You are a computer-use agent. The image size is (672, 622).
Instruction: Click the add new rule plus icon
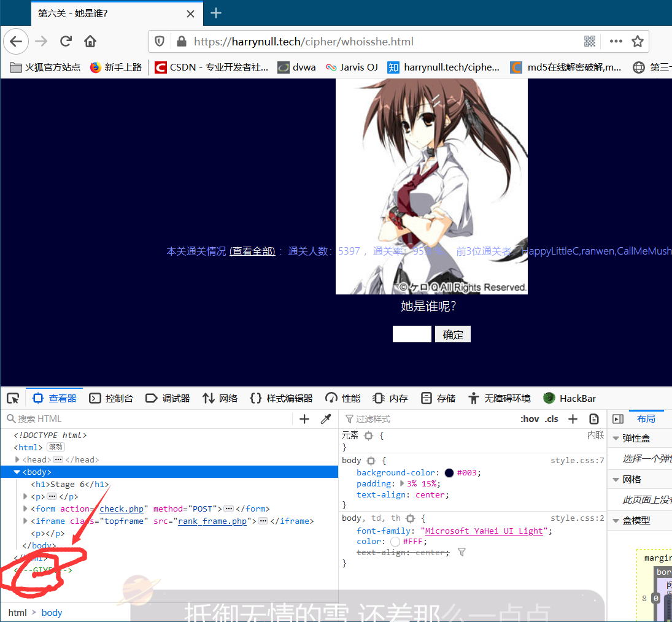point(573,418)
